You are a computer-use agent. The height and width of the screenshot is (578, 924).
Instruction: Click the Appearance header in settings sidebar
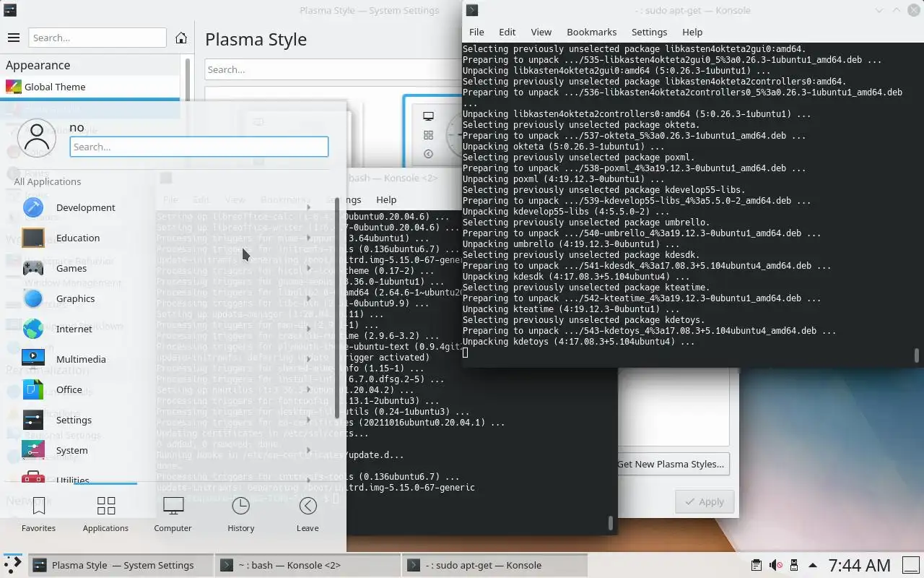click(x=38, y=65)
